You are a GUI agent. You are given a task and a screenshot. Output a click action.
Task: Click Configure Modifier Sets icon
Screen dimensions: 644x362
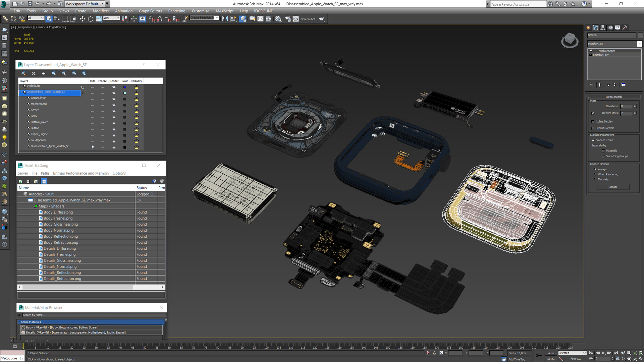624,85
